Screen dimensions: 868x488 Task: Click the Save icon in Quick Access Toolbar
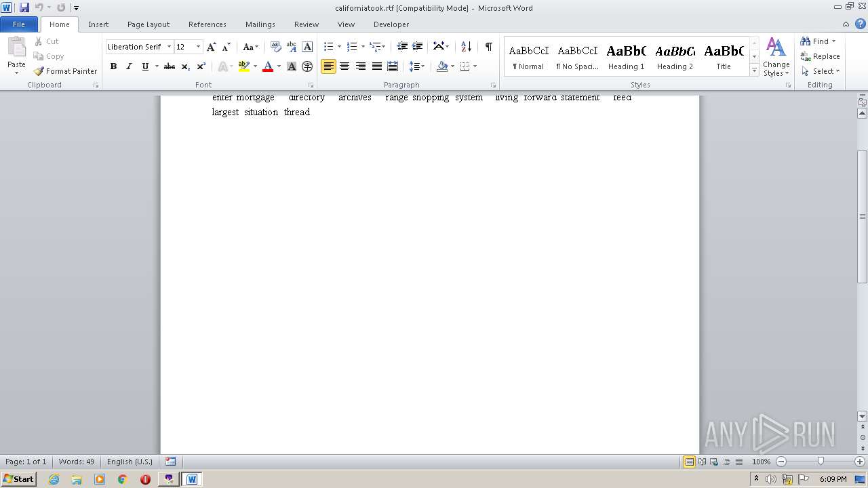pyautogui.click(x=24, y=7)
